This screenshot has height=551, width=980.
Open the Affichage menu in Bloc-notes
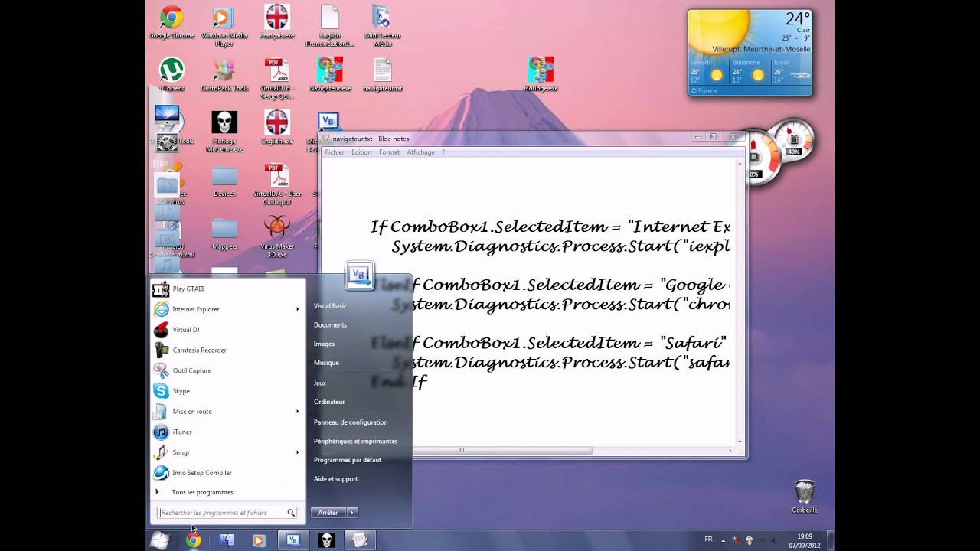[420, 152]
